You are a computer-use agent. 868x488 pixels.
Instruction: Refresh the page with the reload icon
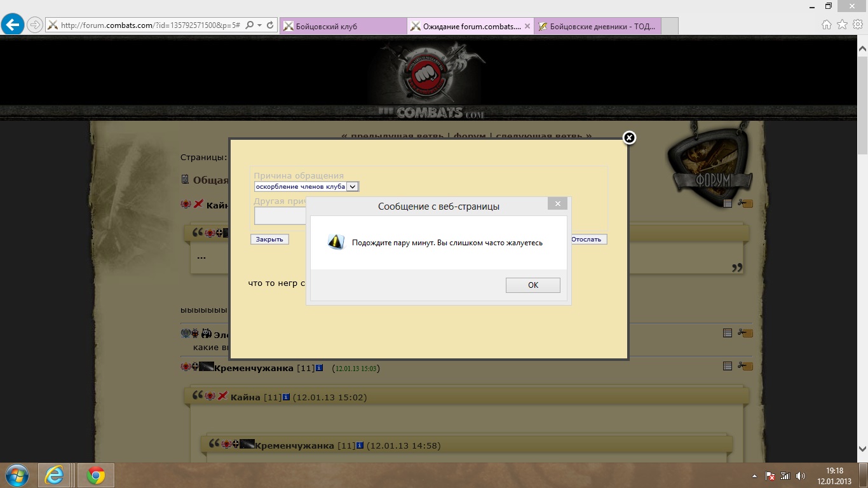pyautogui.click(x=270, y=25)
